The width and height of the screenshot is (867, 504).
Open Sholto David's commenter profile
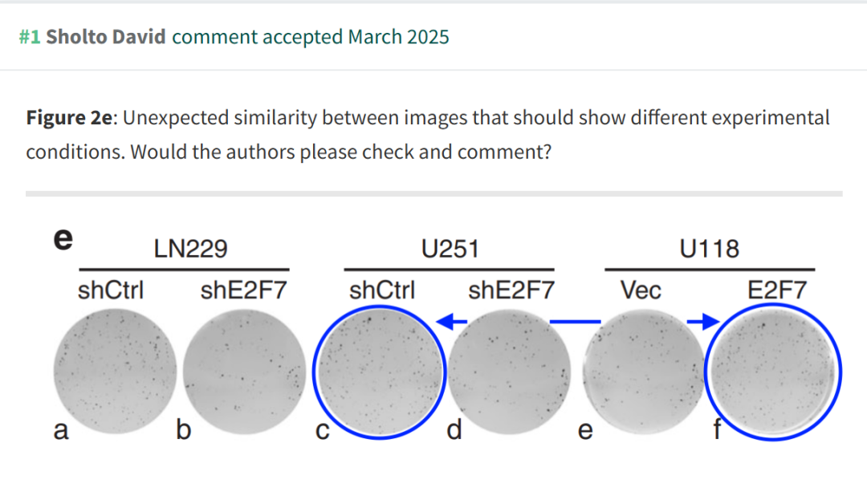click(x=106, y=37)
